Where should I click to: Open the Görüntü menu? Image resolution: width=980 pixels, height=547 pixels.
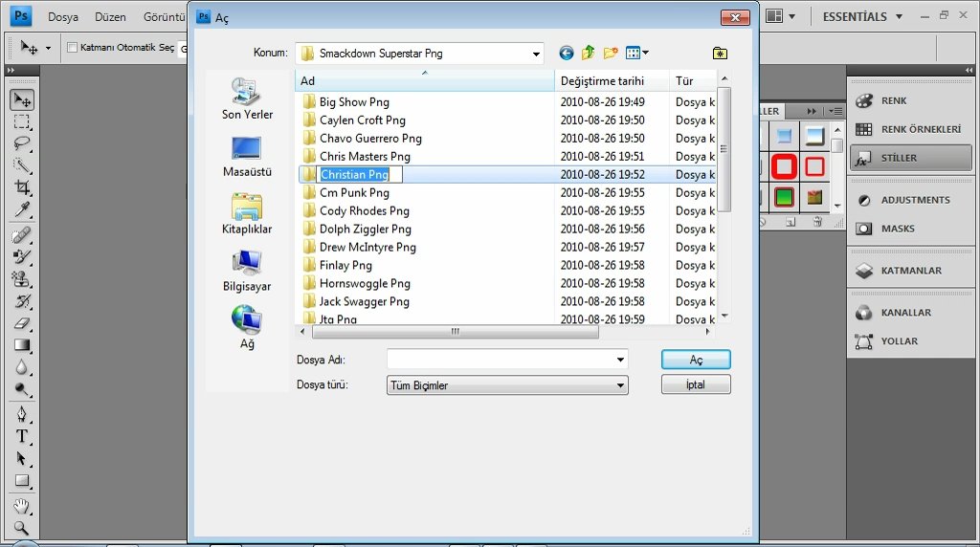pos(164,17)
